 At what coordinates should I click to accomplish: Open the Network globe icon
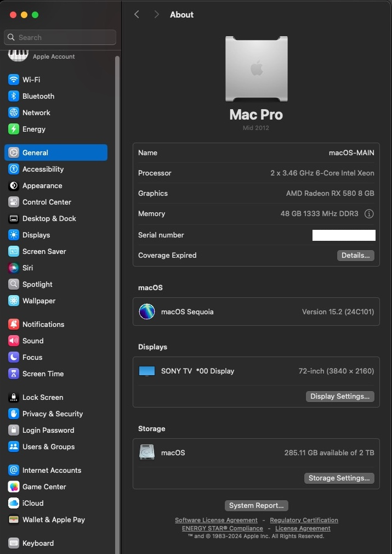[x=13, y=112]
